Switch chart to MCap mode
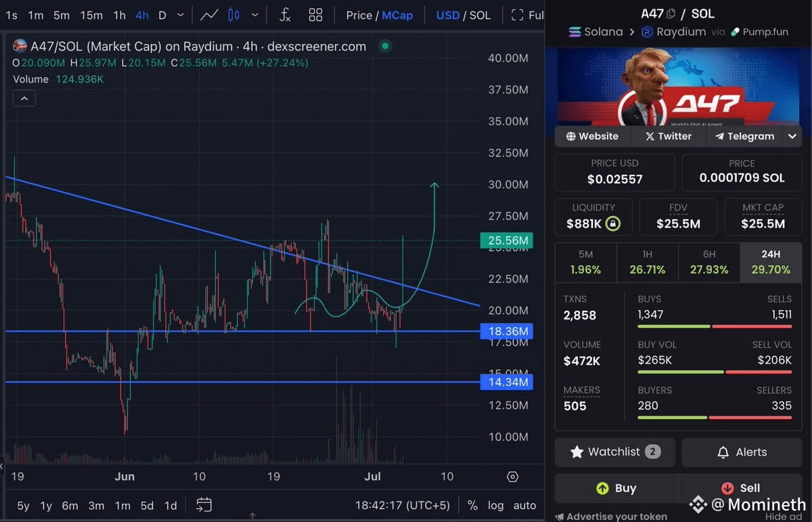This screenshot has height=522, width=812. (x=397, y=15)
